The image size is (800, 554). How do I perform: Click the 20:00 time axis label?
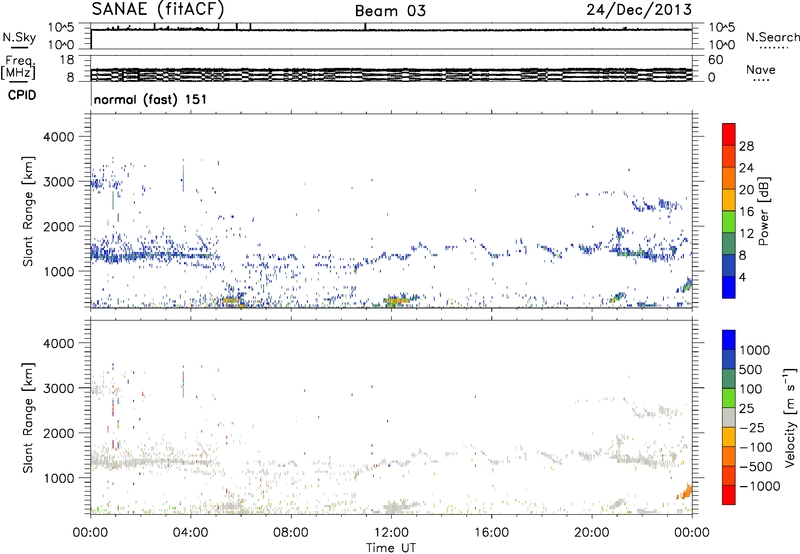click(592, 533)
